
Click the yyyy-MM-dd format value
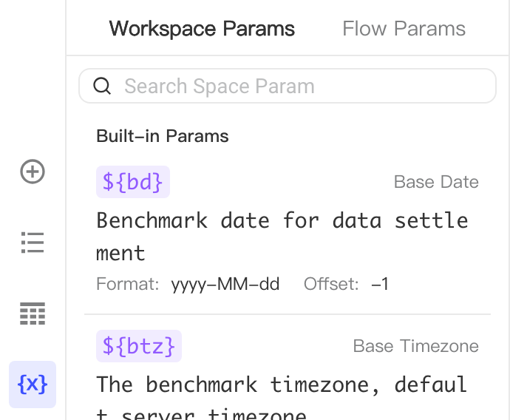[x=225, y=284]
